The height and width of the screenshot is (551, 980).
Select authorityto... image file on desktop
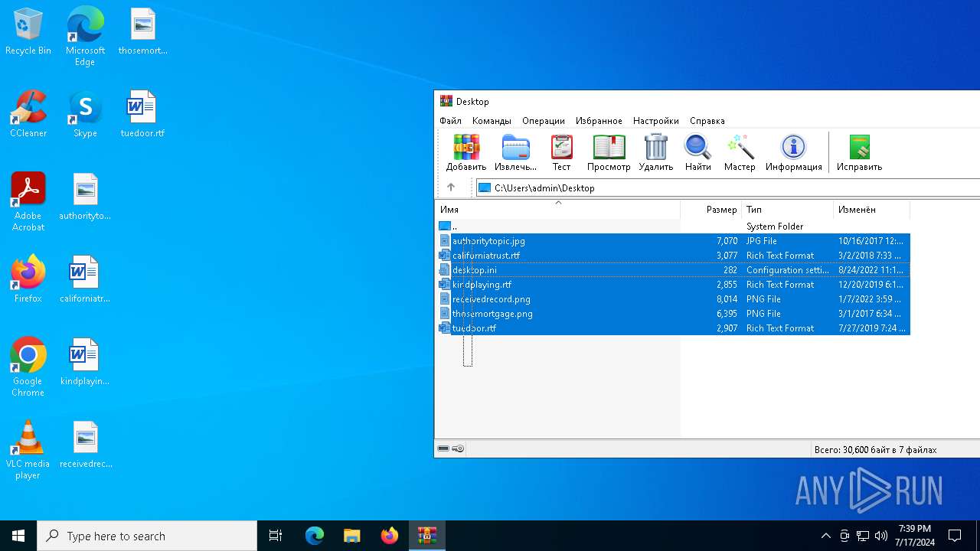tap(85, 197)
